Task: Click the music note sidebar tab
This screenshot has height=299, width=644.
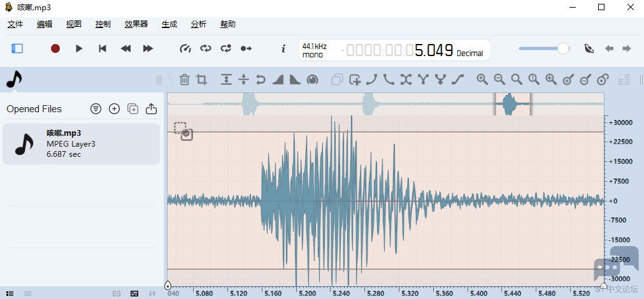Action: point(14,79)
